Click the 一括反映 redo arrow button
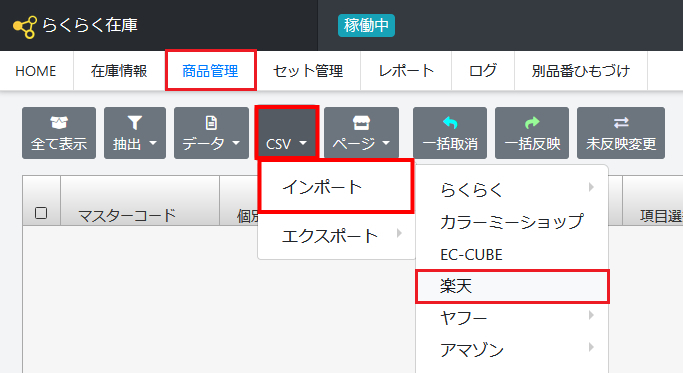 click(x=532, y=133)
